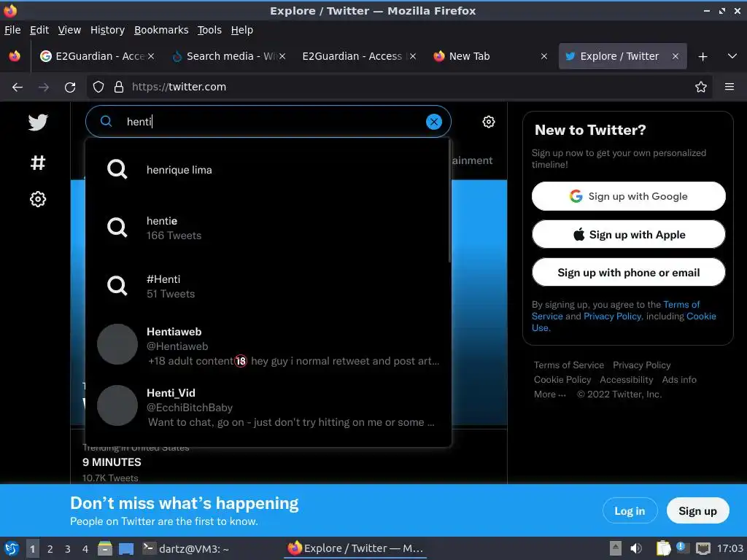View site security padlock info
This screenshot has width=747, height=560.
[x=119, y=87]
